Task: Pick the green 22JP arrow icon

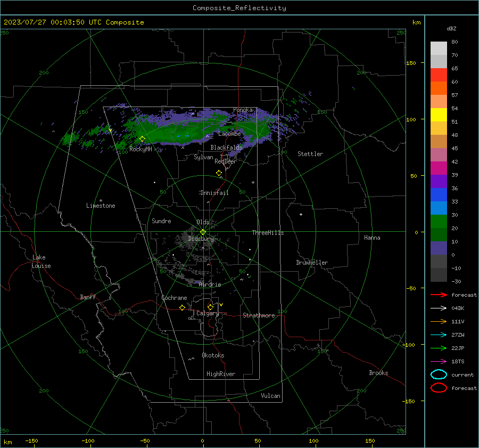Action: coord(439,348)
